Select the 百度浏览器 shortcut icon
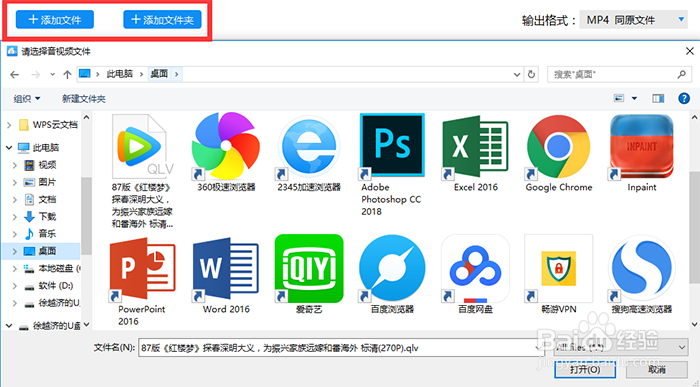700x387 pixels. [x=392, y=275]
